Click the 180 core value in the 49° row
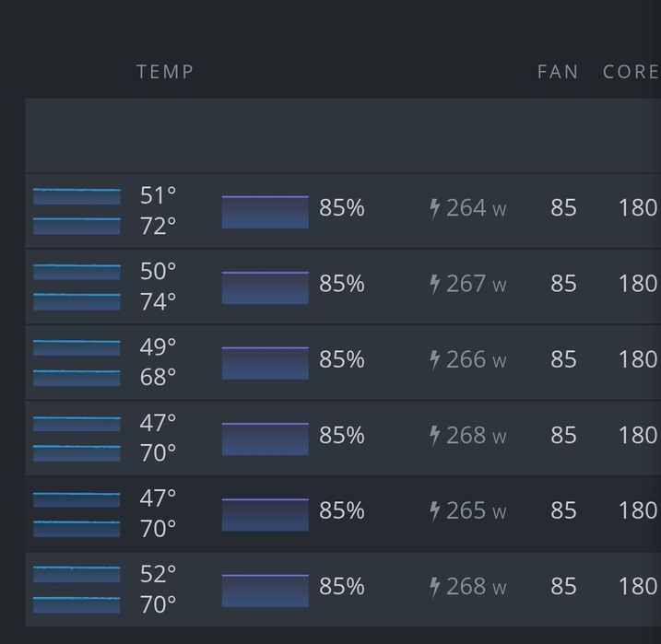The width and height of the screenshot is (661, 644). pyautogui.click(x=637, y=359)
